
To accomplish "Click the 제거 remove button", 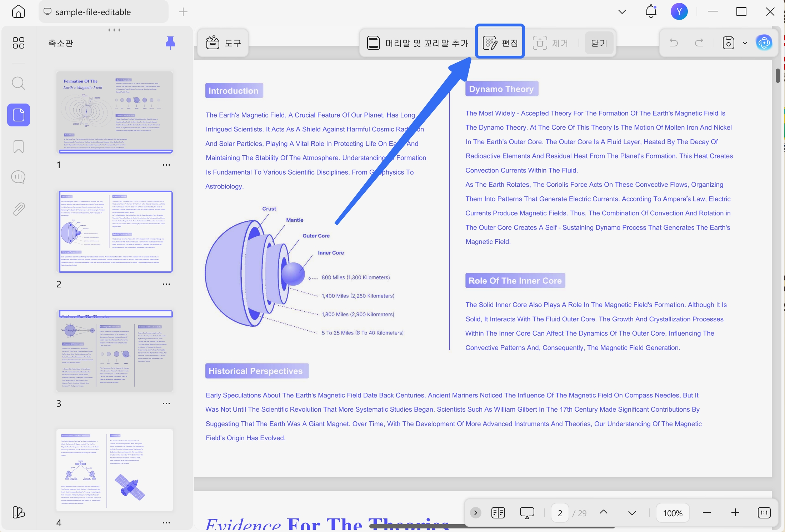I will coord(550,43).
